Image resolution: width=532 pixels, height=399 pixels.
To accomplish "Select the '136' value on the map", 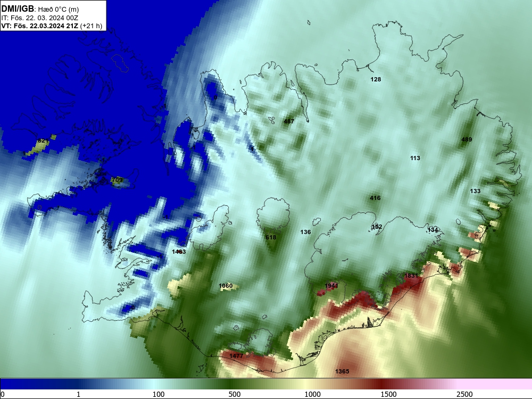I will pyautogui.click(x=305, y=232).
